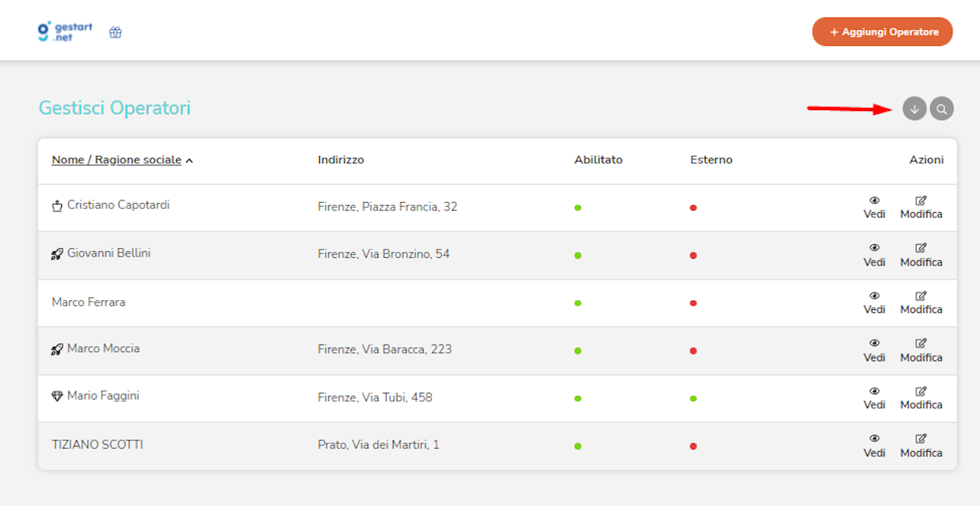The image size is (980, 506).
Task: Click rocket icon next to Marco Moccia
Action: point(57,349)
